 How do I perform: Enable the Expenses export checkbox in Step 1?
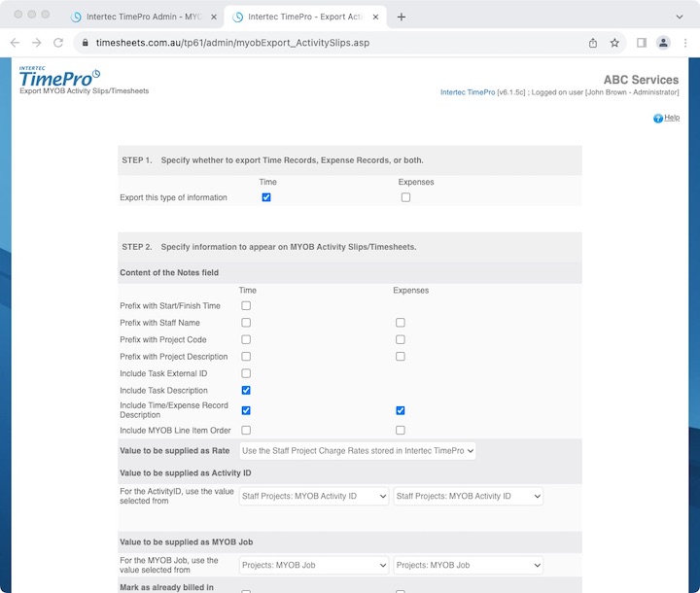pyautogui.click(x=405, y=197)
